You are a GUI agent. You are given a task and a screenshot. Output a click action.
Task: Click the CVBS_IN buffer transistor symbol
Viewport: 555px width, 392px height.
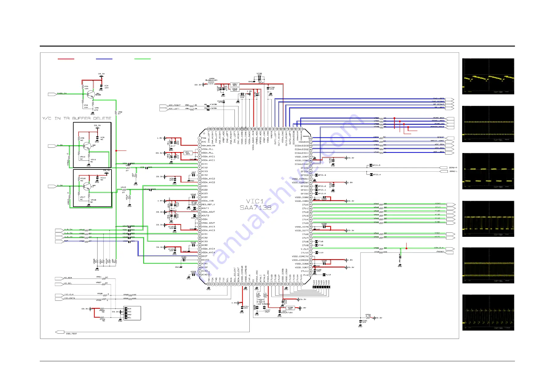click(91, 94)
